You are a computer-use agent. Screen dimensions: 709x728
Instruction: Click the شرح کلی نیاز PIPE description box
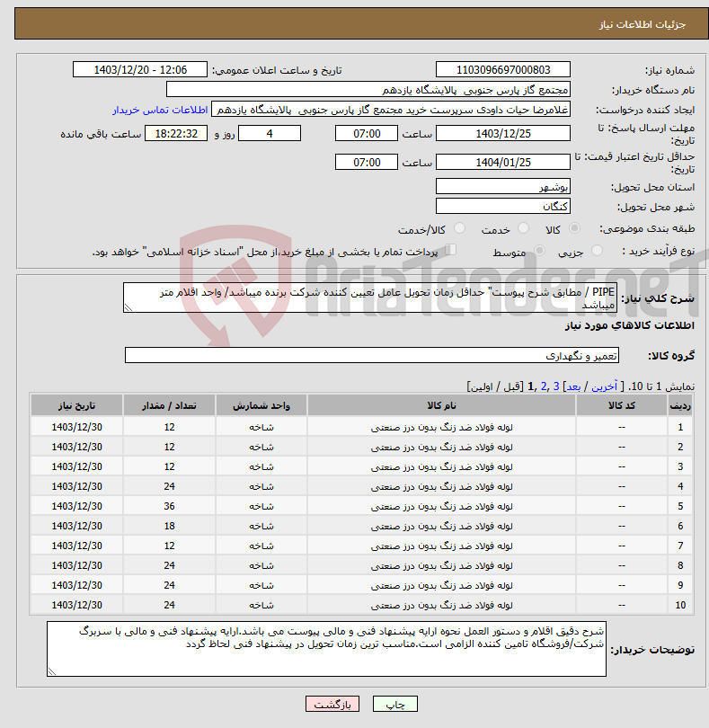pos(370,297)
